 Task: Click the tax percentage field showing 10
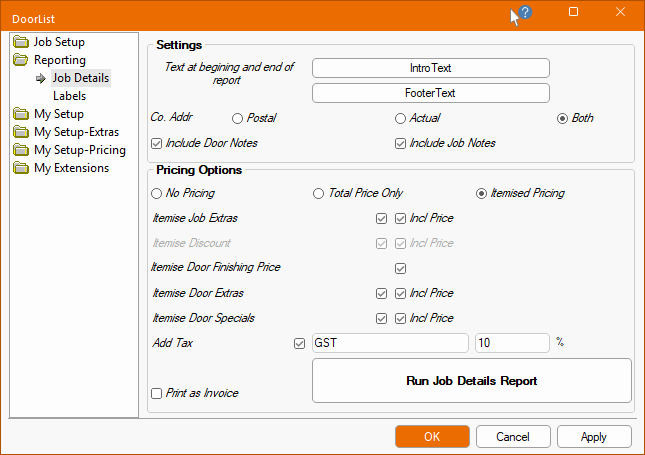click(x=512, y=343)
